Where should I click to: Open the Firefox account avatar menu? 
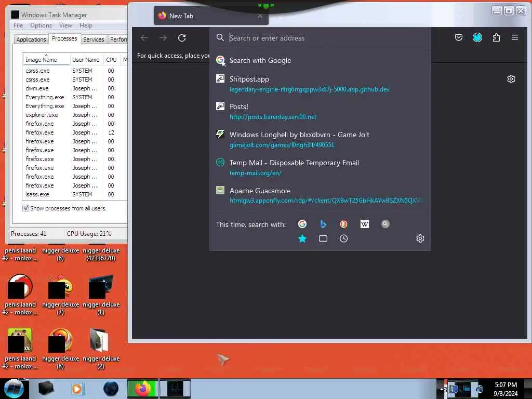point(477,37)
